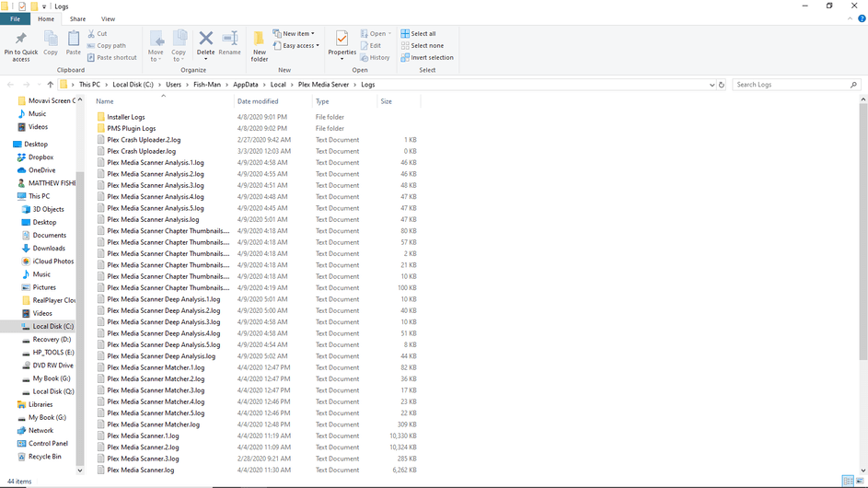Create a New folder
This screenshot has width=868, height=488.
(x=259, y=46)
